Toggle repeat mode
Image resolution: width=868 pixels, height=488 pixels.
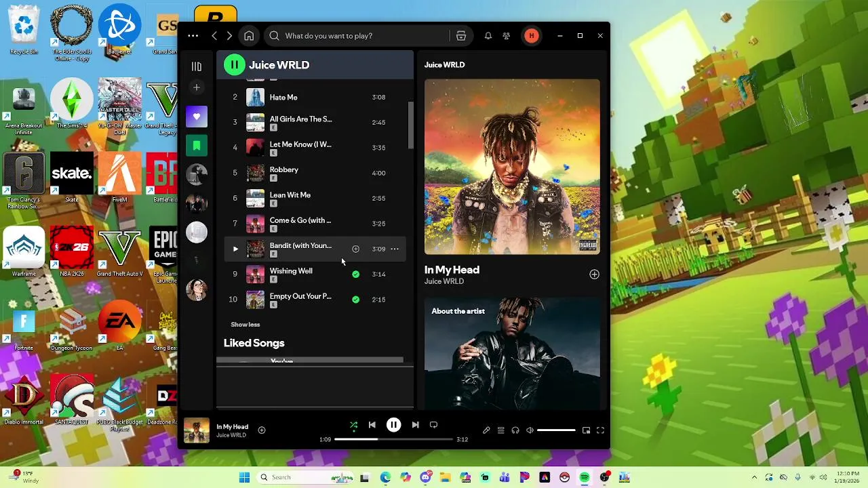click(433, 425)
